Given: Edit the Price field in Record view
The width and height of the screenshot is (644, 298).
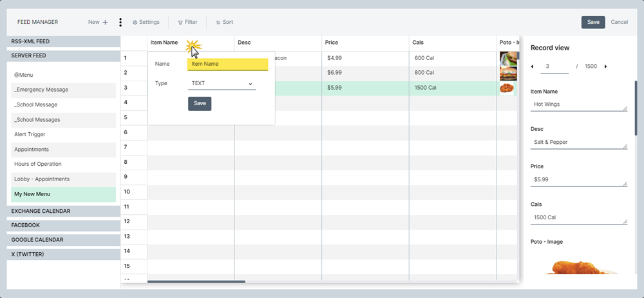Looking at the screenshot, I should (579, 180).
